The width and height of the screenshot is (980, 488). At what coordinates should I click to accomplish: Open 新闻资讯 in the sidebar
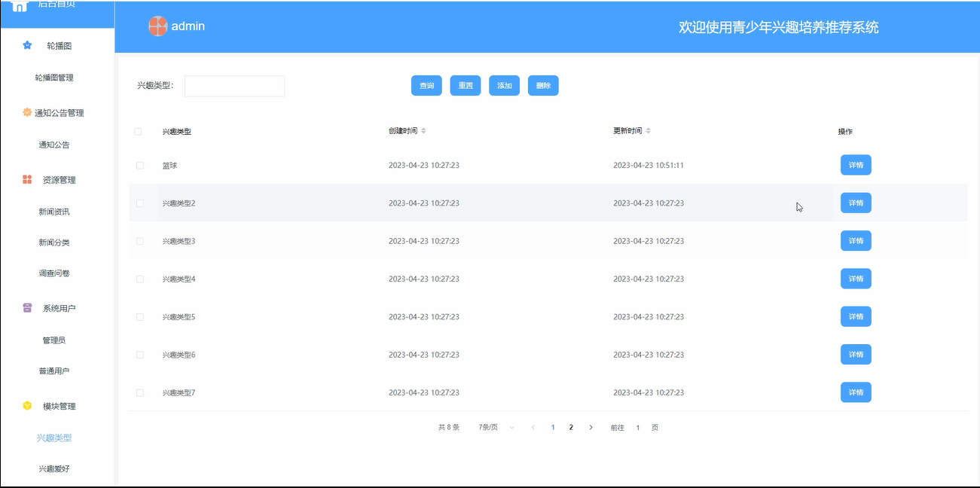54,212
